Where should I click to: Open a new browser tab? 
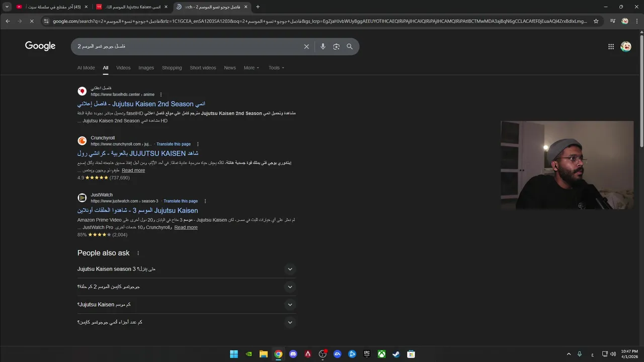[258, 7]
